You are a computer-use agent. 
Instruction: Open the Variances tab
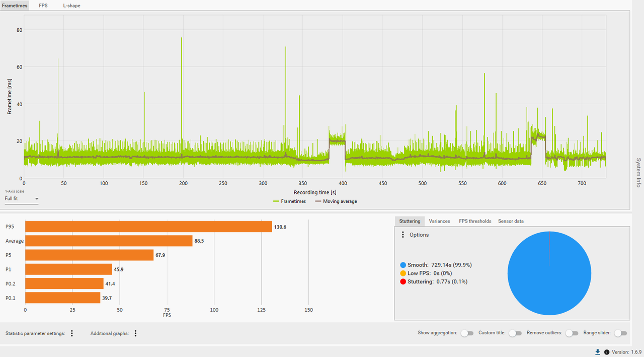pyautogui.click(x=439, y=221)
